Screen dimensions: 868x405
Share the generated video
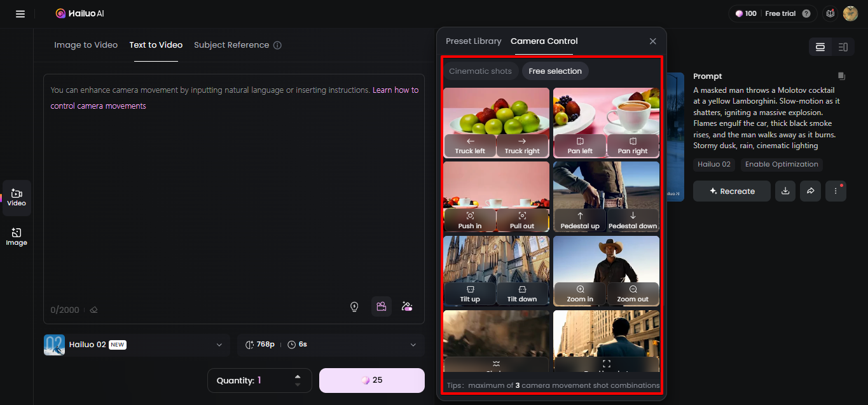click(810, 191)
